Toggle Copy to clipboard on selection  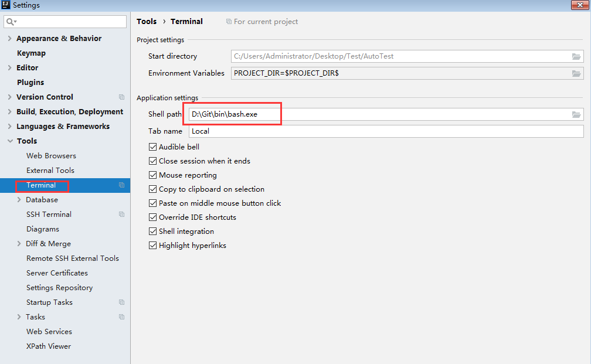pyautogui.click(x=153, y=189)
